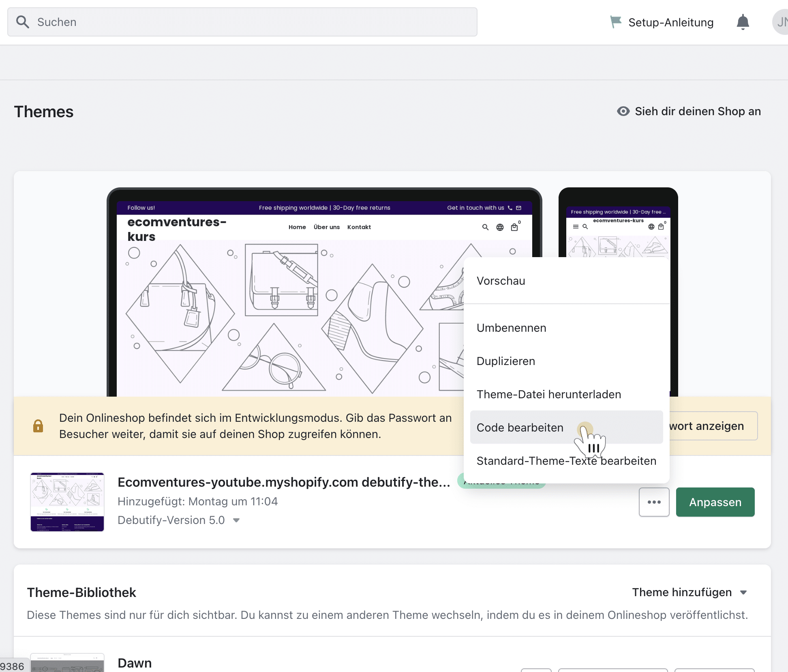Open notifications bell
Image resolution: width=788 pixels, height=672 pixels.
[743, 22]
